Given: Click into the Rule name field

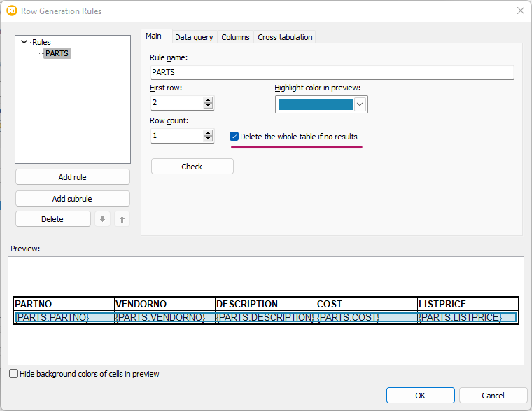Looking at the screenshot, I should click(332, 72).
